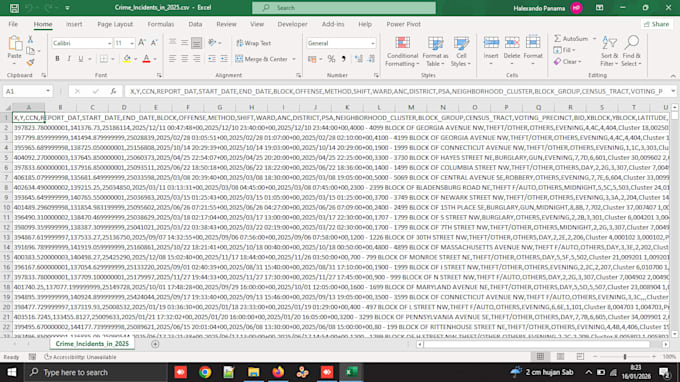
Task: Click the Decrease Indent icon
Action: (x=212, y=59)
